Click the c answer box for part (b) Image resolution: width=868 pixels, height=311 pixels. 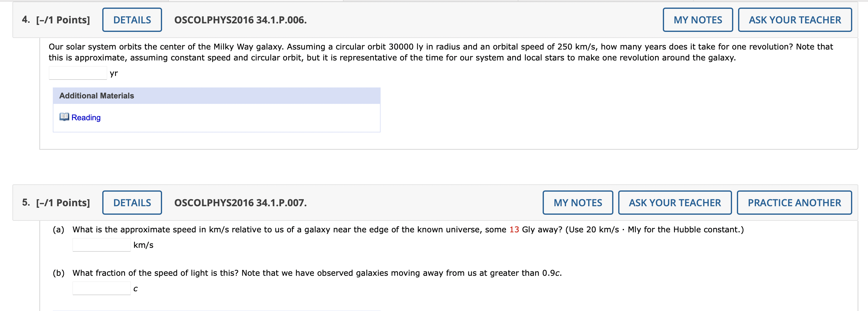coord(101,289)
